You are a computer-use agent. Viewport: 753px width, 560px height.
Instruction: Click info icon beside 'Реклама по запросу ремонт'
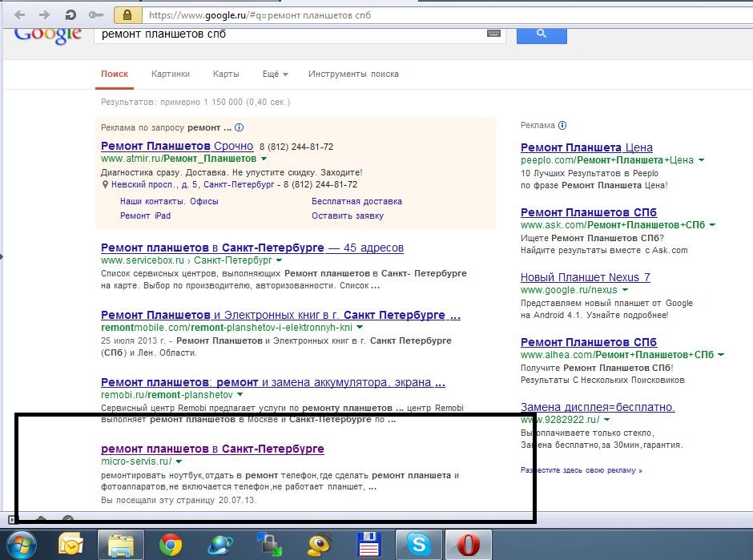pyautogui.click(x=240, y=127)
